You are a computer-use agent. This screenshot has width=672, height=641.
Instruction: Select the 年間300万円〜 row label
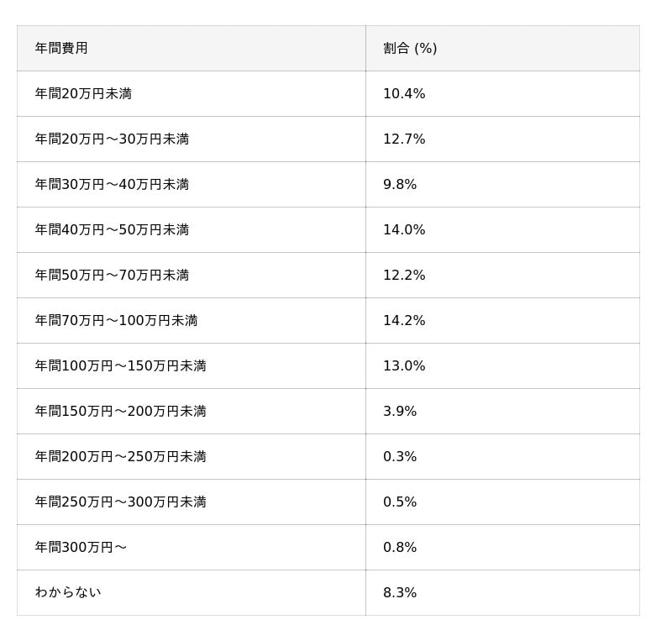coord(81,548)
